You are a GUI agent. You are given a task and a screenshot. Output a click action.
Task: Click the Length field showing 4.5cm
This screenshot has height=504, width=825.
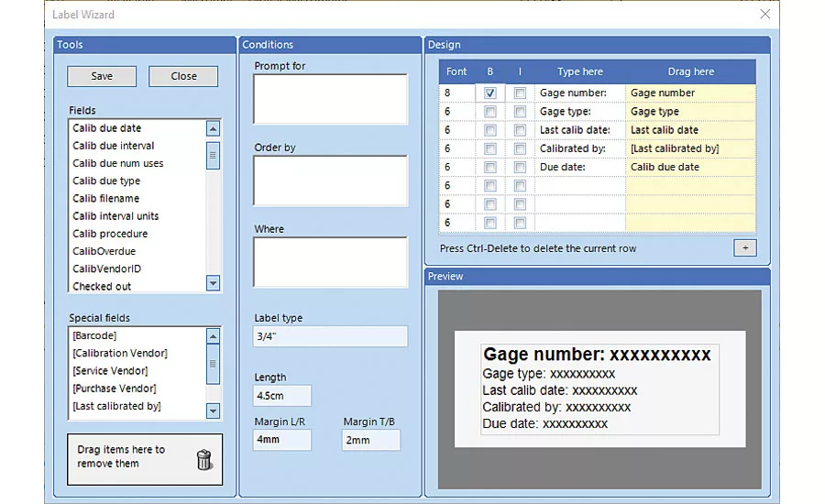coord(282,396)
